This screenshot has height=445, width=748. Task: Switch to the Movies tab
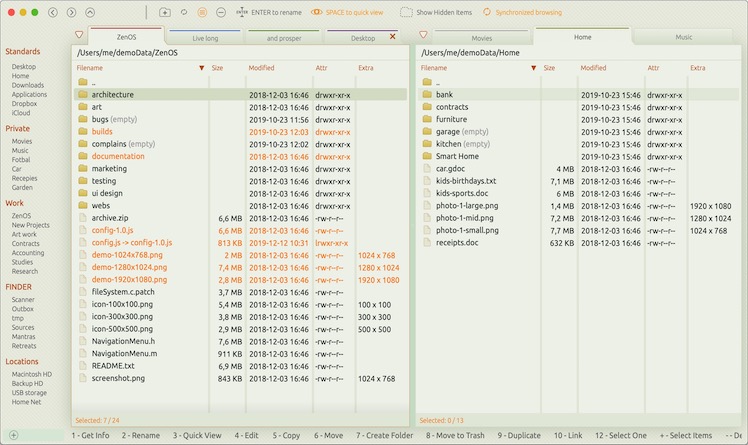pyautogui.click(x=482, y=38)
